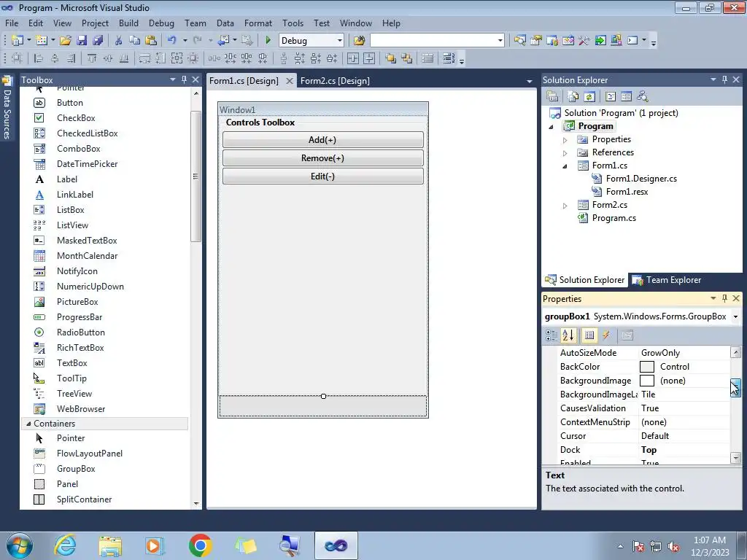Click the Paste clipboard icon
This screenshot has width=747, height=560.
click(x=150, y=41)
